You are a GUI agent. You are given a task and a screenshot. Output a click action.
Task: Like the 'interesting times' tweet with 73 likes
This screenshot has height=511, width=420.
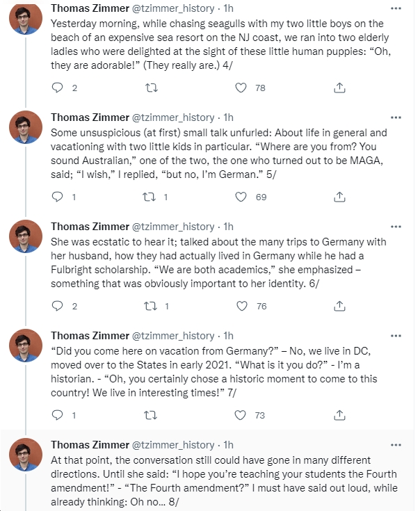[241, 415]
